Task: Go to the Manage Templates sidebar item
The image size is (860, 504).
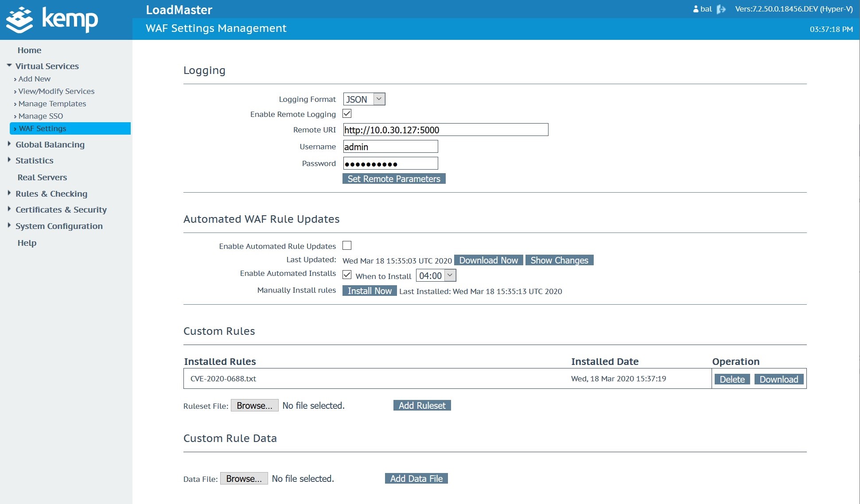Action: pos(52,104)
